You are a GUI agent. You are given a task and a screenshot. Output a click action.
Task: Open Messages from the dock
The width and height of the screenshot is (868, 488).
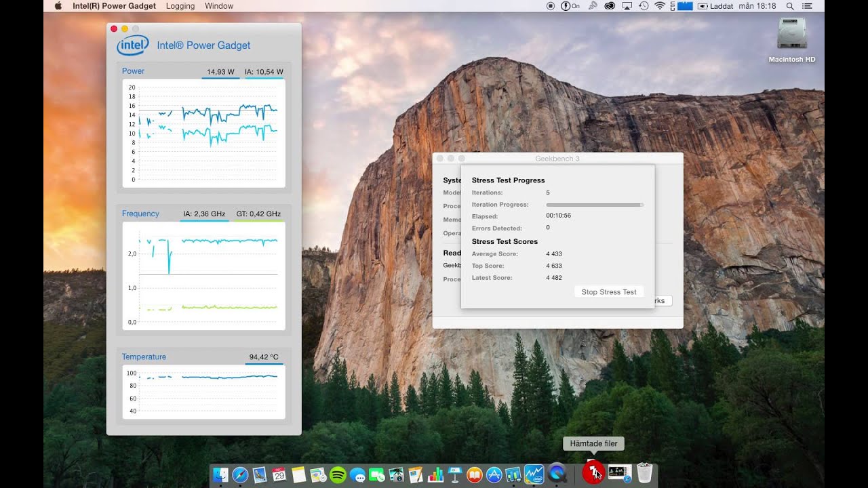tap(357, 474)
